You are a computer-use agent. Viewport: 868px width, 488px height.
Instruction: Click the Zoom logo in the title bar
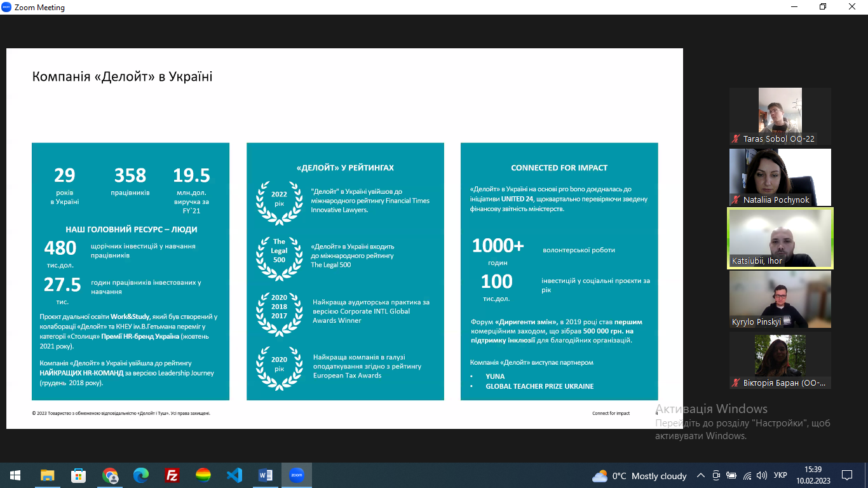pos(6,7)
